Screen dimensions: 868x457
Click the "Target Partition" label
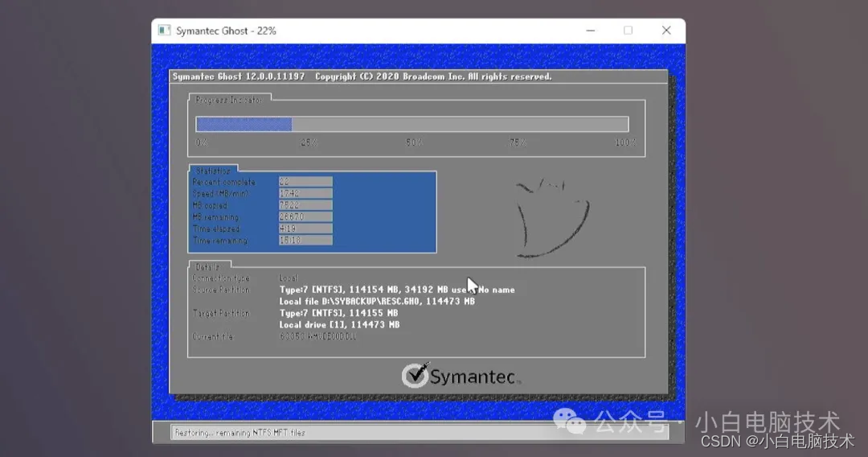(221, 313)
